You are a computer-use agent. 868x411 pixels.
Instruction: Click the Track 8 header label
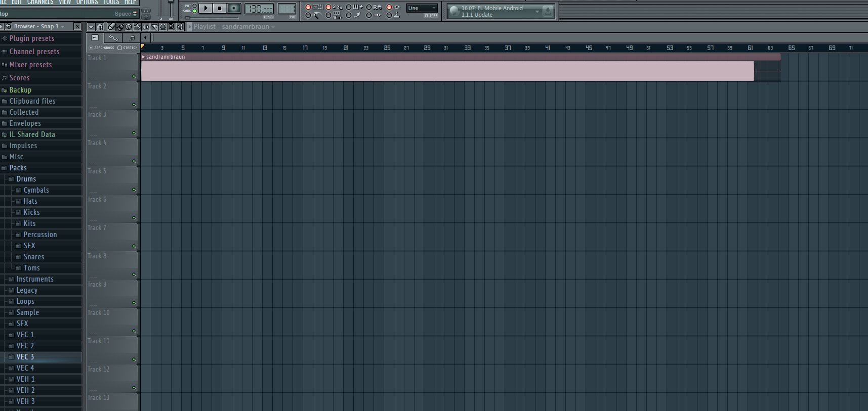point(97,256)
